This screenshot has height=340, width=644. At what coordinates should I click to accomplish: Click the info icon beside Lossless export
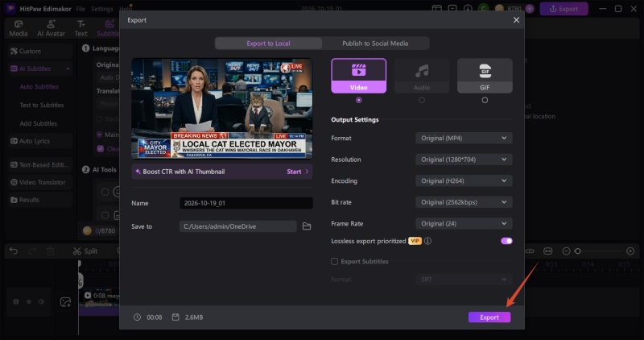427,241
